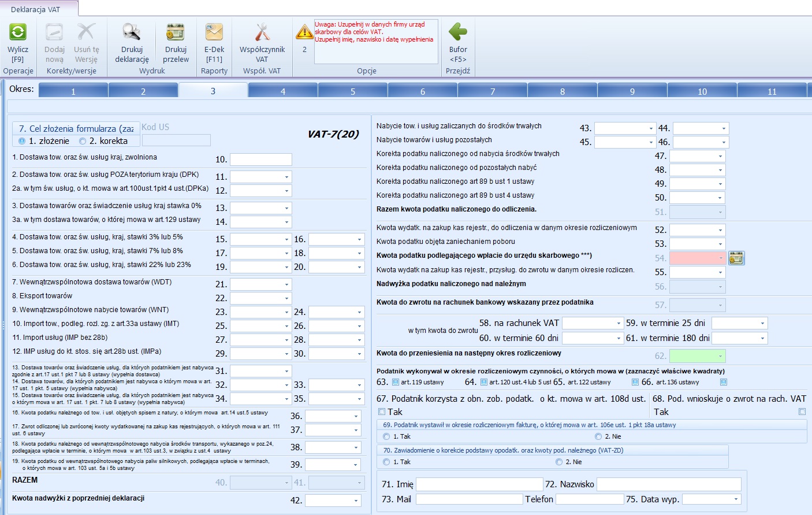Open dropdown for field 43

click(x=651, y=128)
